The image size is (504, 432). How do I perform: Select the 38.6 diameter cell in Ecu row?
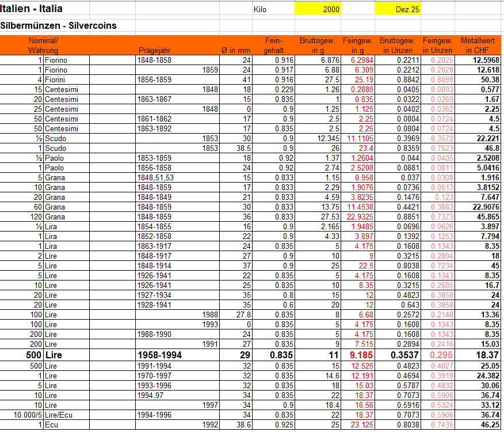[240, 425]
